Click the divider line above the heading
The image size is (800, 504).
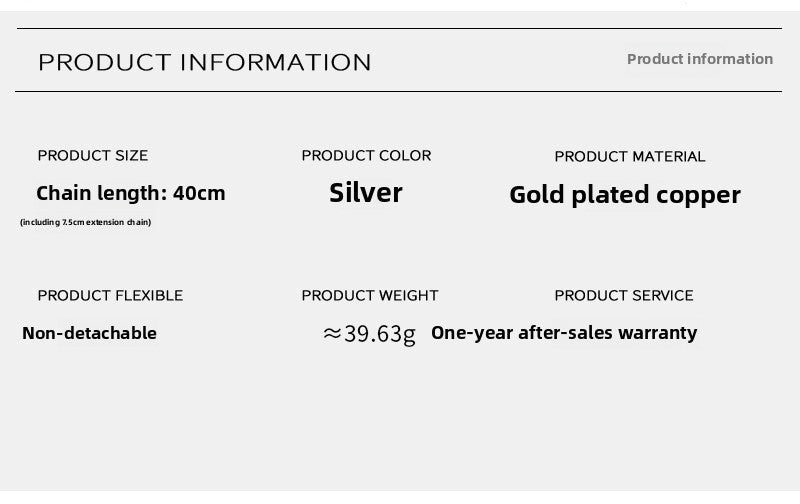pyautogui.click(x=400, y=29)
